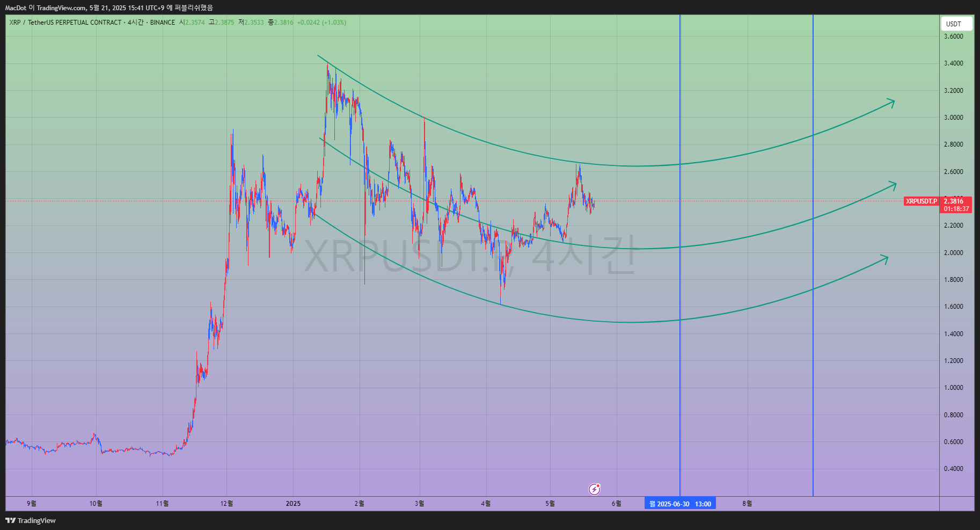The width and height of the screenshot is (980, 530).
Task: Click the TradingView logo at the bottom
Action: (x=31, y=520)
